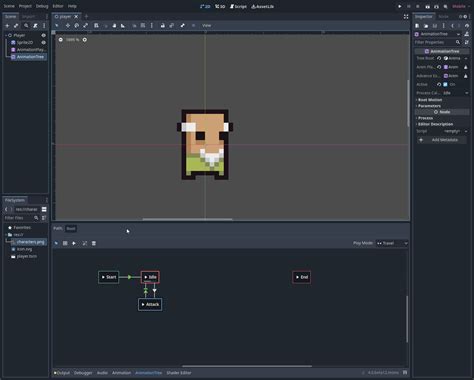Image resolution: width=474 pixels, height=380 pixels.
Task: Zoom in with the plus icon in viewport
Action: pyautogui.click(x=85, y=40)
